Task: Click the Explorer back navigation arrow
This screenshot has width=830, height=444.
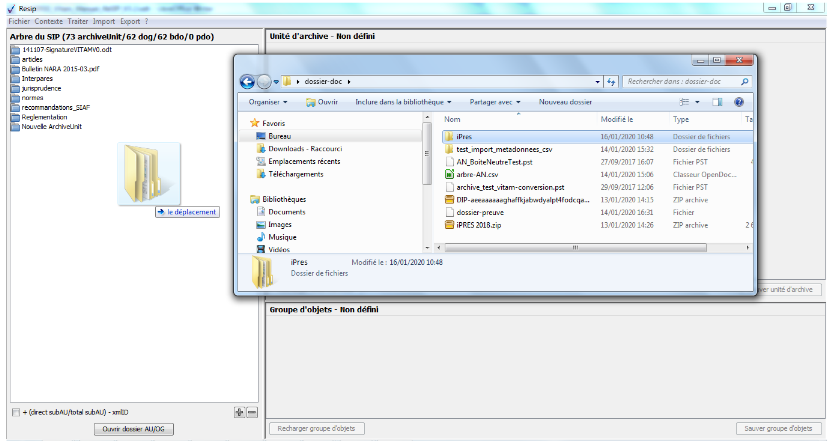Action: click(247, 81)
